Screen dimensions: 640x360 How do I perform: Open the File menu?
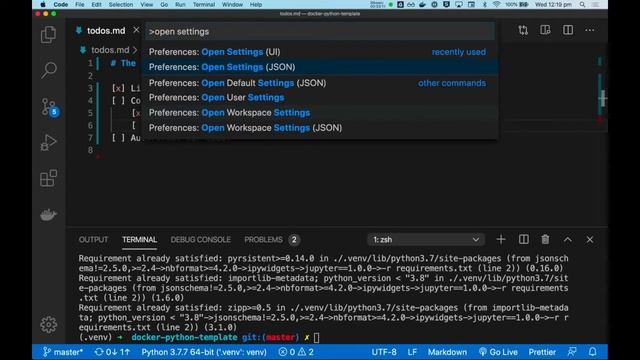point(80,4)
